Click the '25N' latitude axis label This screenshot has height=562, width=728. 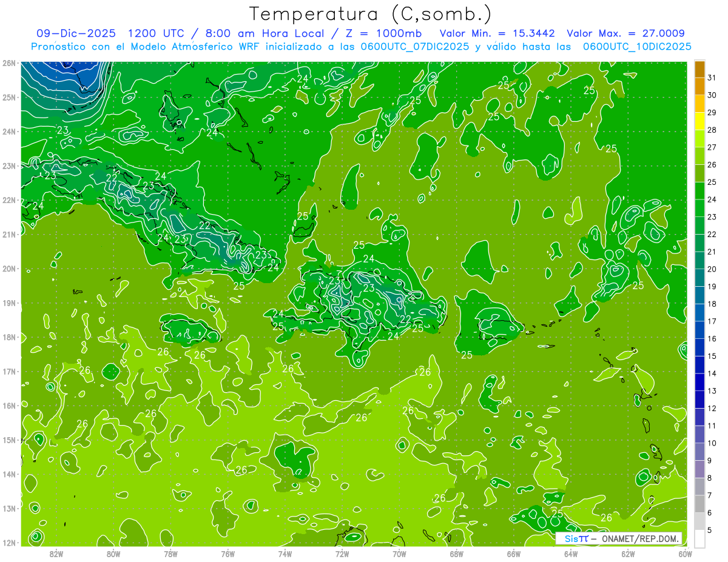pyautogui.click(x=9, y=98)
